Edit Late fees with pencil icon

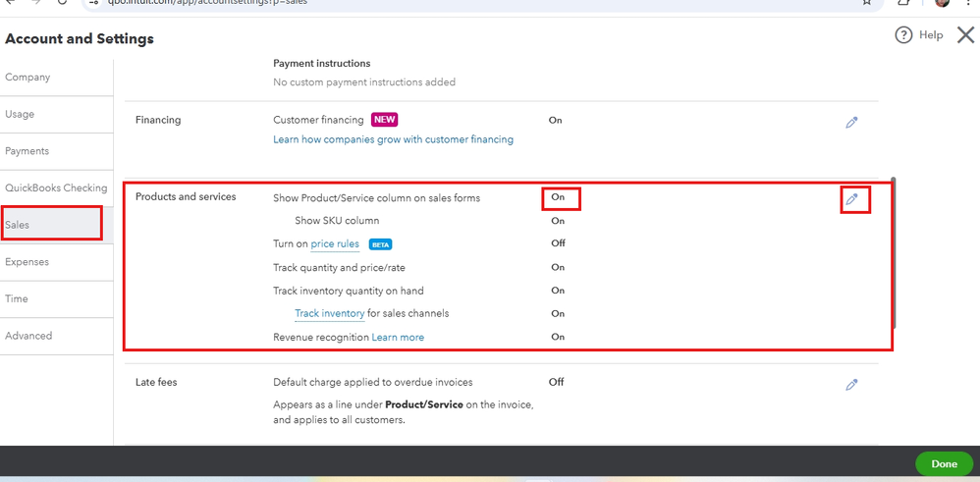[851, 385]
